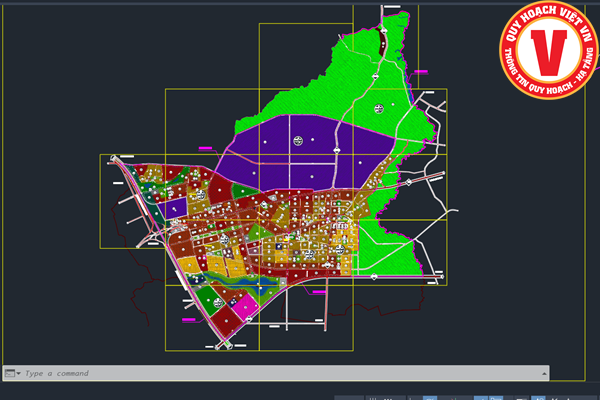Pick the magenta block near the map's bottom
The width and height of the screenshot is (600, 400).
(245, 305)
